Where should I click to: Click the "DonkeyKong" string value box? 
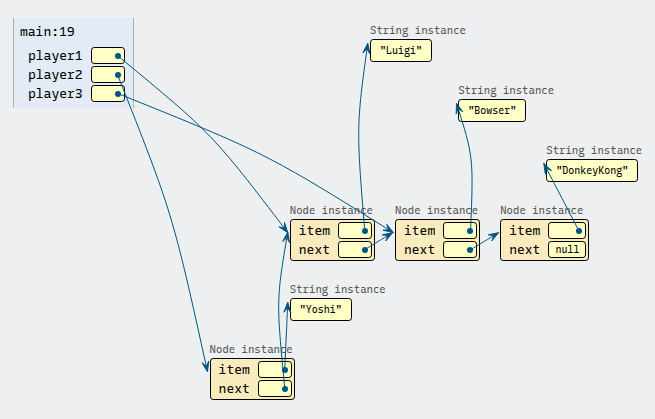point(592,171)
